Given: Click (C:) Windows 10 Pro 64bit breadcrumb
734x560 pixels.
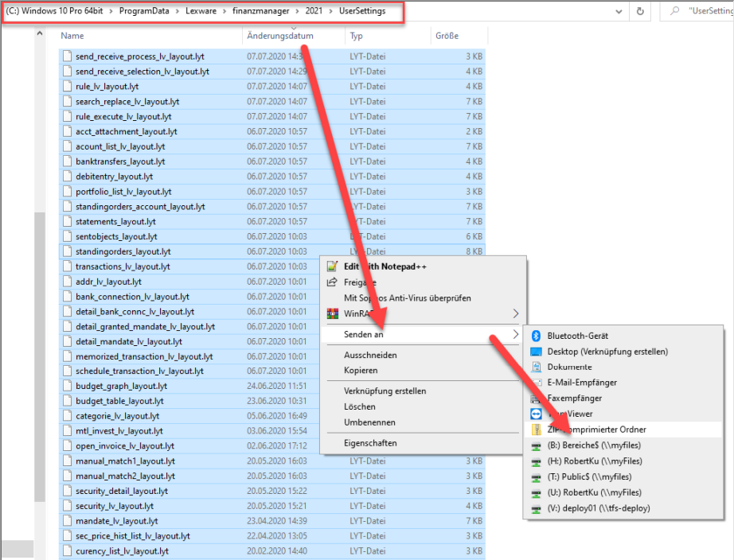Looking at the screenshot, I should pyautogui.click(x=54, y=11).
